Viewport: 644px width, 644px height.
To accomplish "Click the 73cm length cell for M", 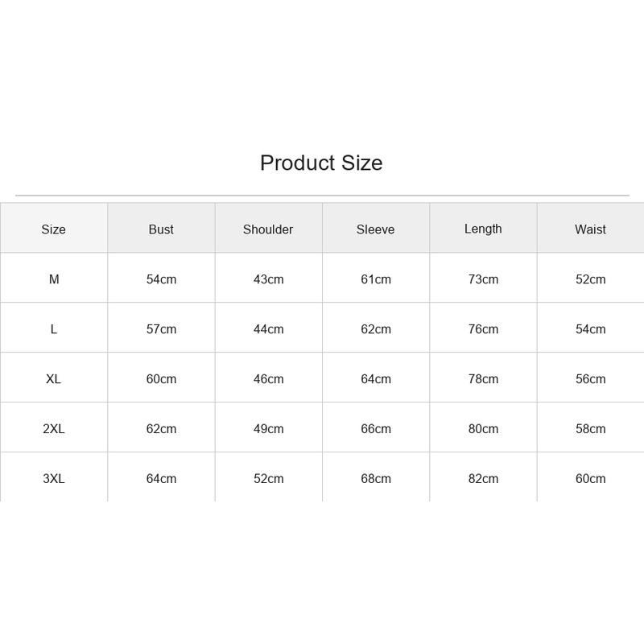I will tap(483, 279).
